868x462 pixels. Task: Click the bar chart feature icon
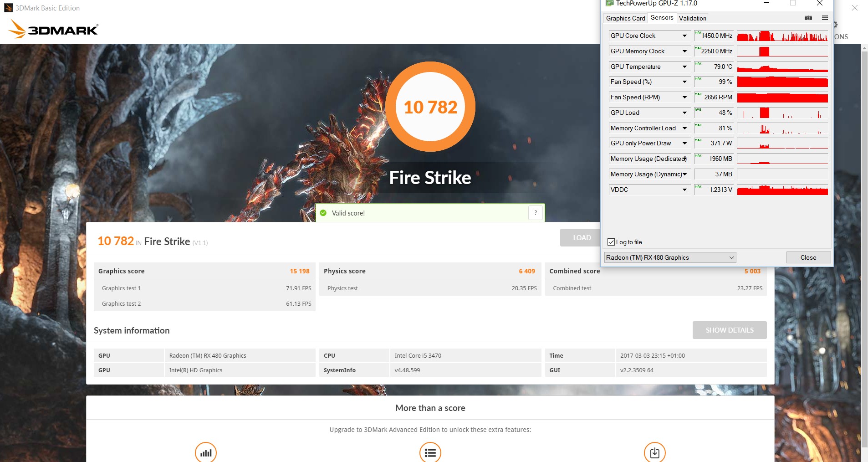click(206, 452)
